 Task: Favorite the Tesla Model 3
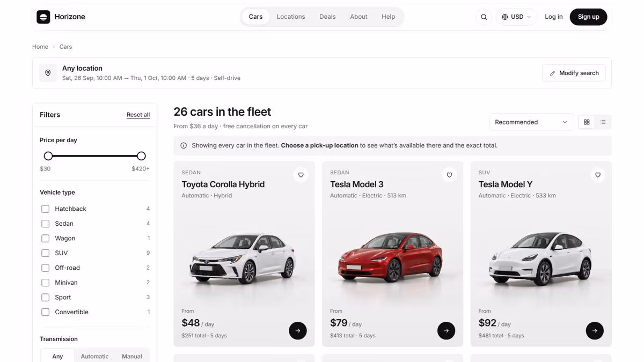pyautogui.click(x=449, y=175)
